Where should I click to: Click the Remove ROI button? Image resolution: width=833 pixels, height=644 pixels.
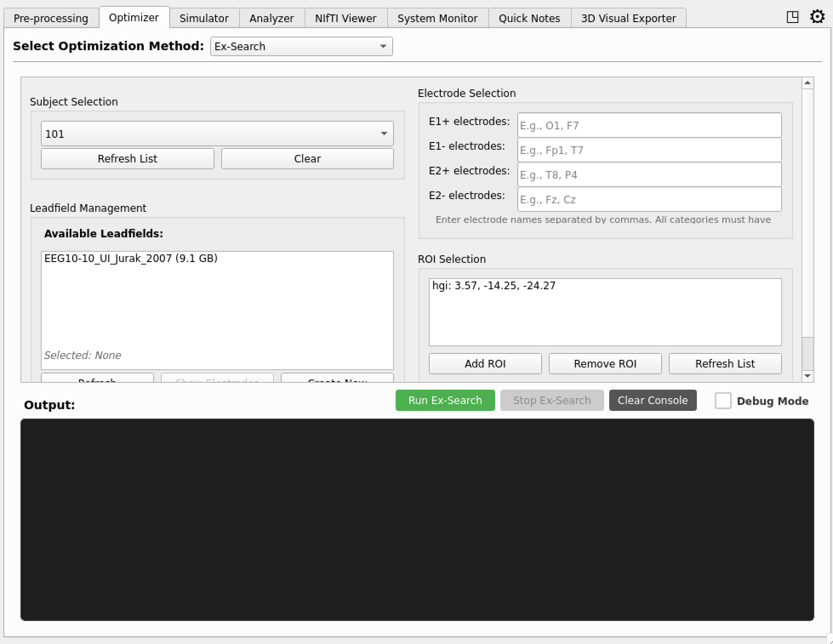(605, 363)
